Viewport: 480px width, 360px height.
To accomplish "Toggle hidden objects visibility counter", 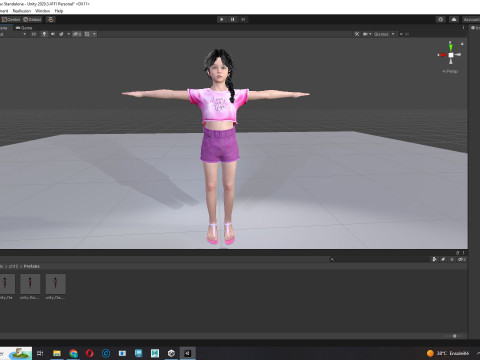I will click(x=77, y=34).
